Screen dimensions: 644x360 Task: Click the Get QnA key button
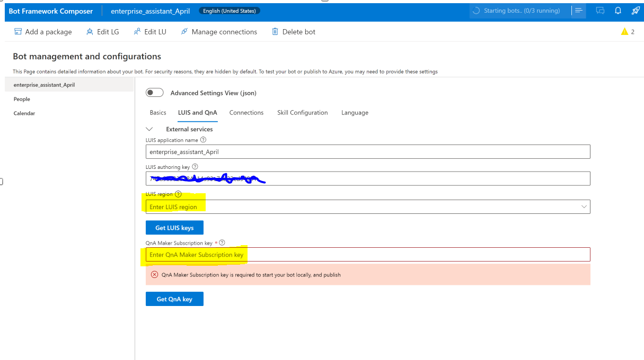pyautogui.click(x=174, y=299)
